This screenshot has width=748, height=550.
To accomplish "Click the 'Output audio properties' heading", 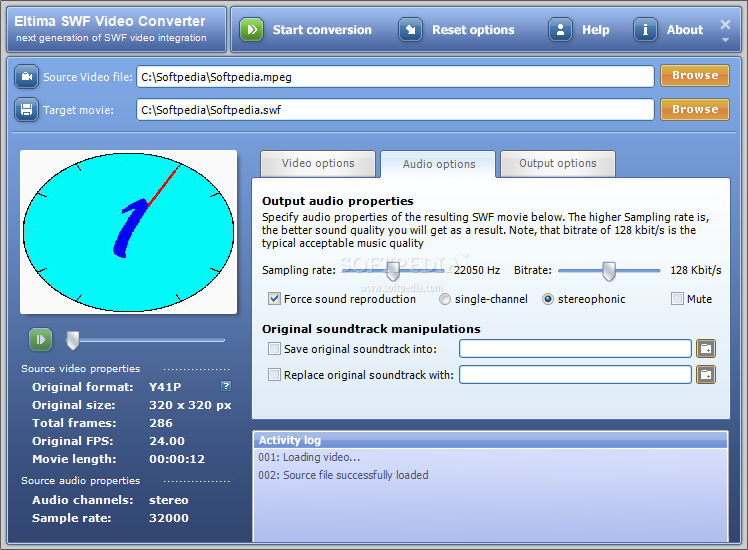I will pyautogui.click(x=338, y=201).
